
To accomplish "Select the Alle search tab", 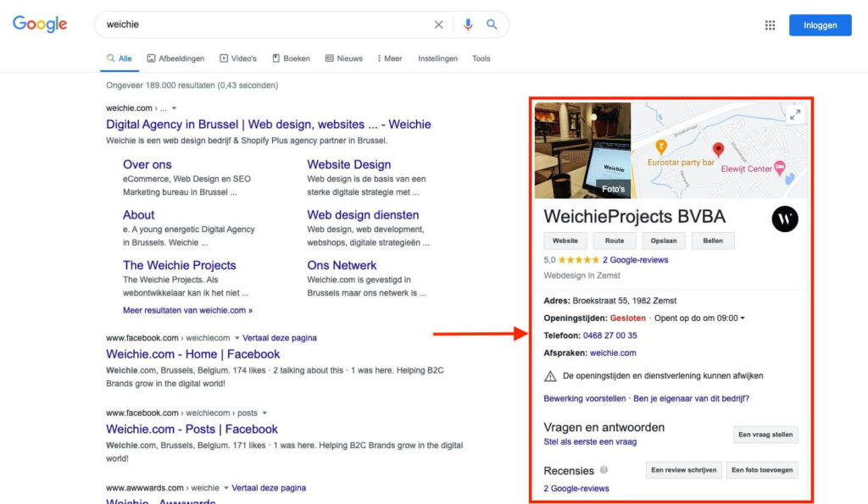I will 120,58.
